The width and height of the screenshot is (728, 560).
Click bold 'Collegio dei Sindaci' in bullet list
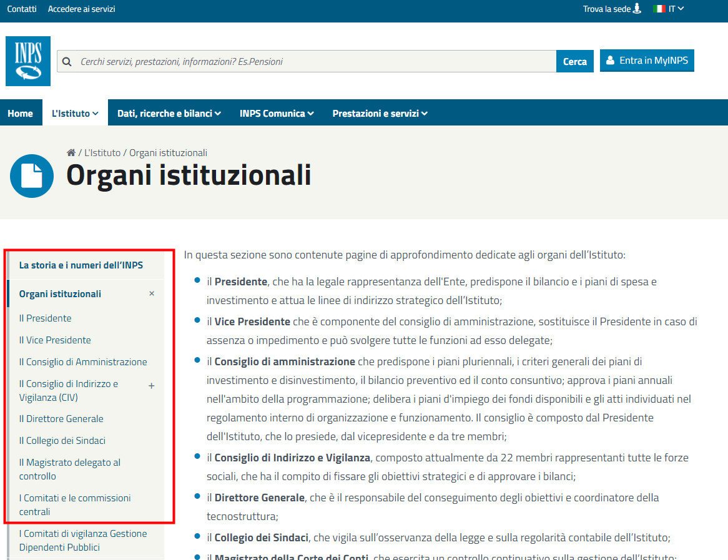[x=262, y=538]
